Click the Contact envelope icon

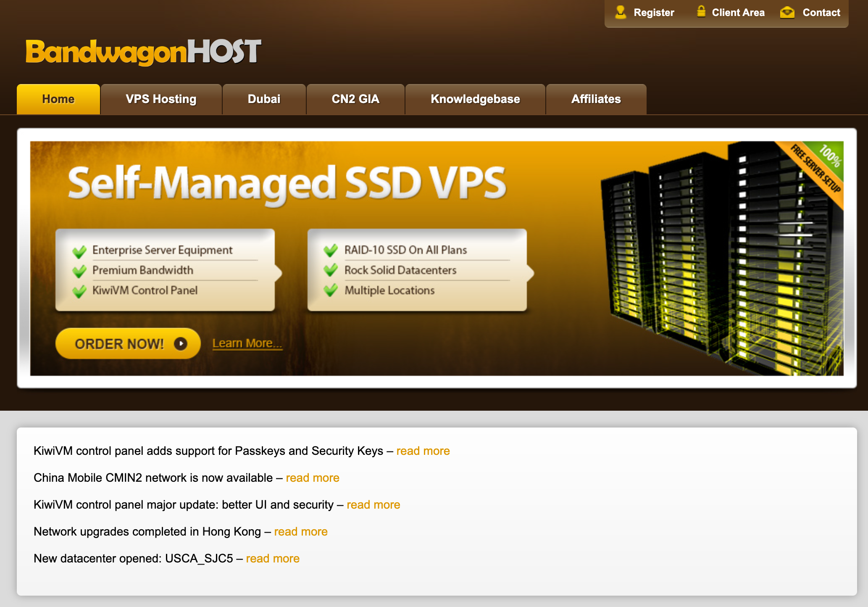point(787,13)
